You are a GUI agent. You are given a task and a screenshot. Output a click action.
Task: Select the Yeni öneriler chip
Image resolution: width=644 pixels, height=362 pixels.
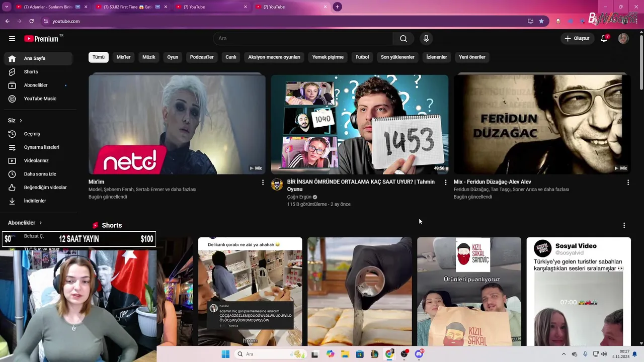(472, 57)
